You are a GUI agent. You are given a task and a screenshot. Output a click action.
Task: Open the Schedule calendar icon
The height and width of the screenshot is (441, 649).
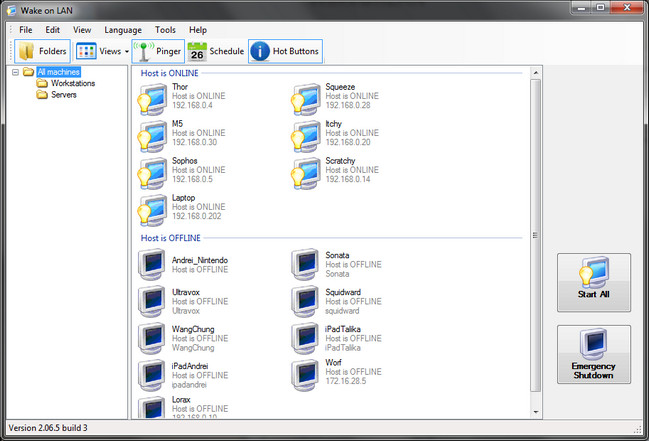[197, 51]
